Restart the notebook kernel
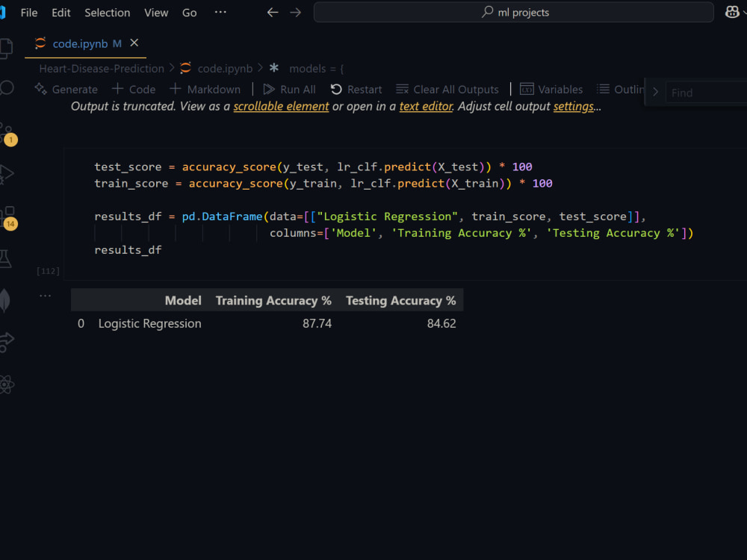This screenshot has width=747, height=560. [356, 89]
